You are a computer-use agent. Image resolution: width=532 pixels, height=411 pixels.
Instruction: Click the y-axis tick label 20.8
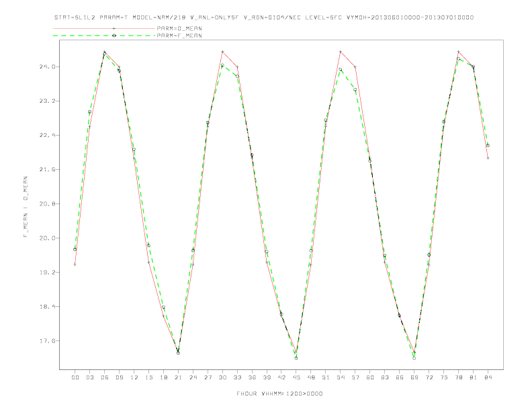[x=47, y=203]
